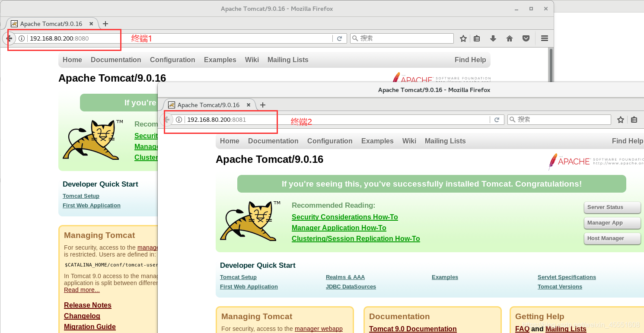Open Tomcat Versions link
The height and width of the screenshot is (333, 644).
[560, 287]
